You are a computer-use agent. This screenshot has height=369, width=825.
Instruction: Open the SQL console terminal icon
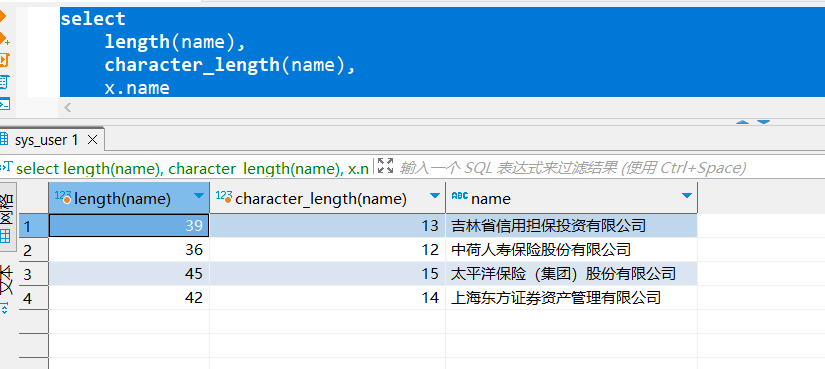pos(4,103)
